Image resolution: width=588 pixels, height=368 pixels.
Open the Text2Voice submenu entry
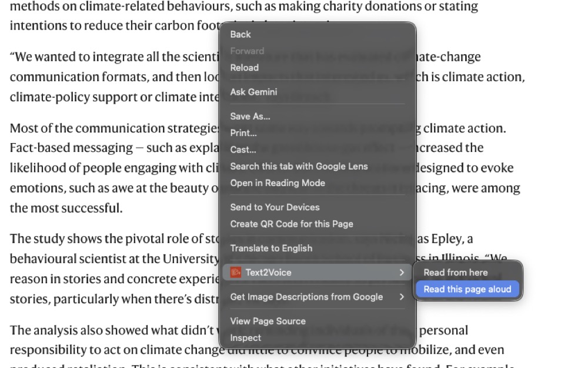click(318, 272)
